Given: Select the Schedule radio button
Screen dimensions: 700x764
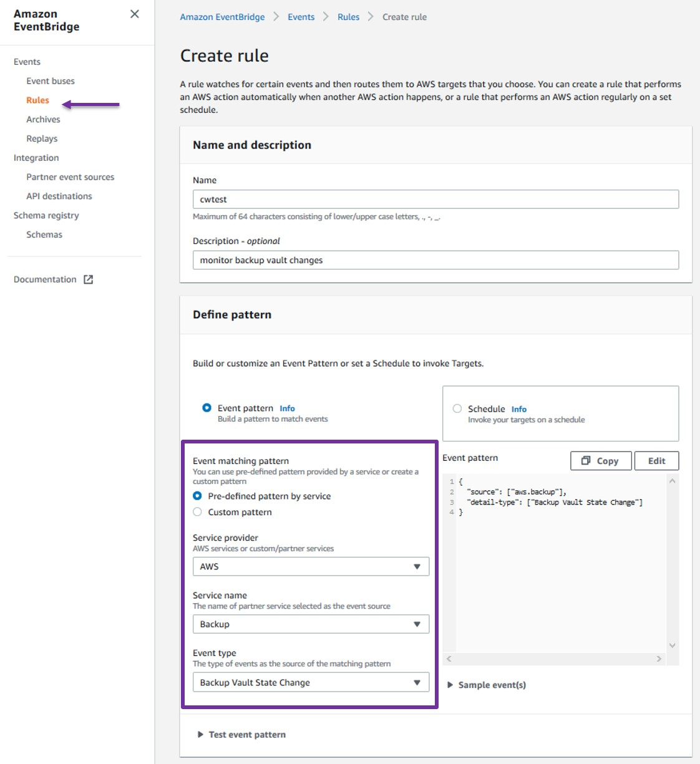Looking at the screenshot, I should click(x=457, y=408).
